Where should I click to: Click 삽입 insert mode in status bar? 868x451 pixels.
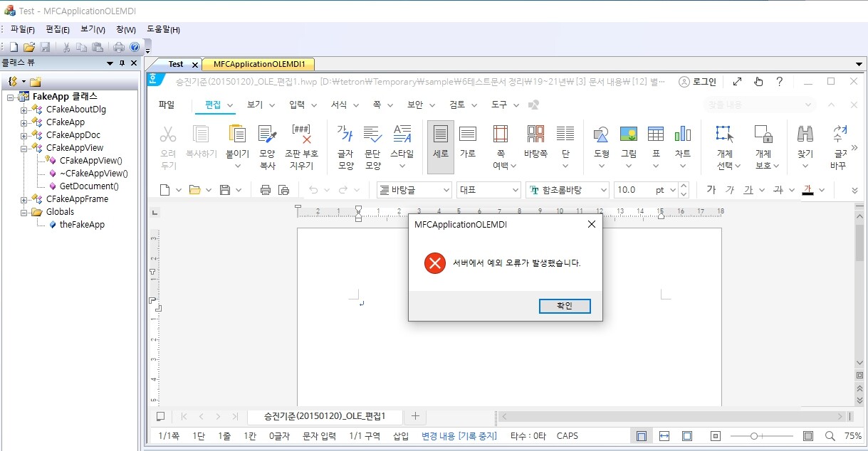coord(401,436)
